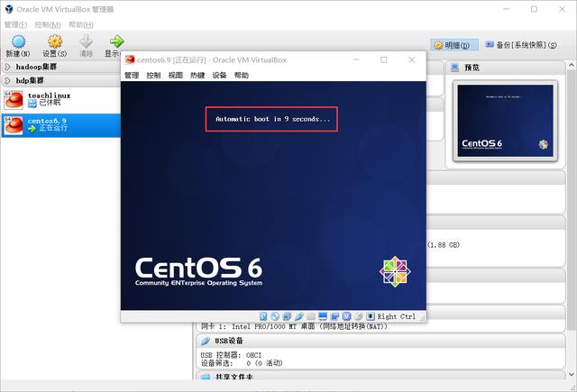Click the USB设备 section icon
Image resolution: width=577 pixels, height=392 pixels.
coord(206,341)
